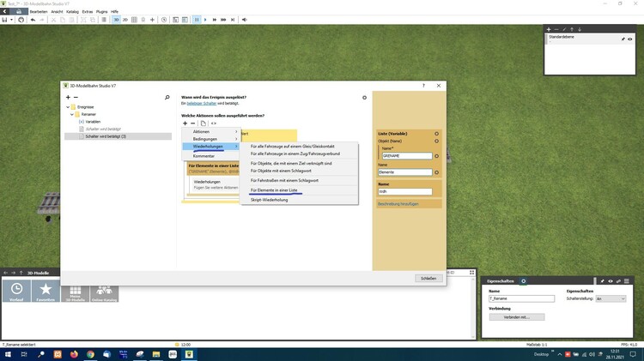The height and width of the screenshot is (361, 644).
Task: Remove event with minus icon
Action: (x=76, y=97)
